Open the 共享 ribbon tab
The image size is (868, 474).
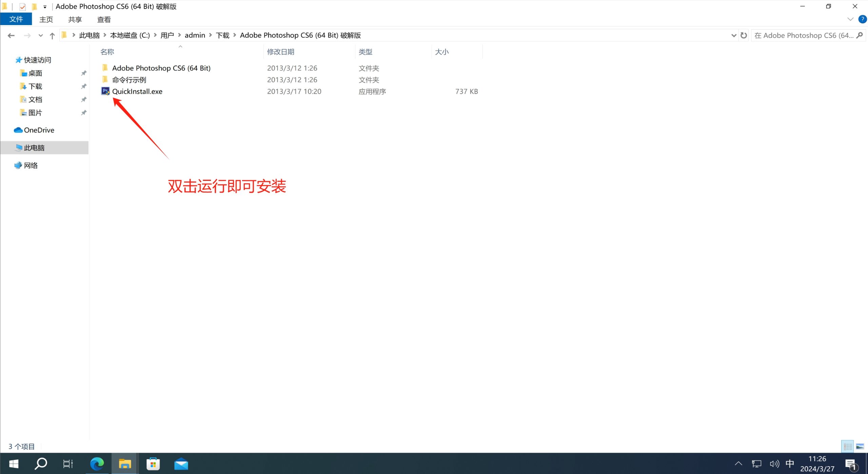[75, 19]
